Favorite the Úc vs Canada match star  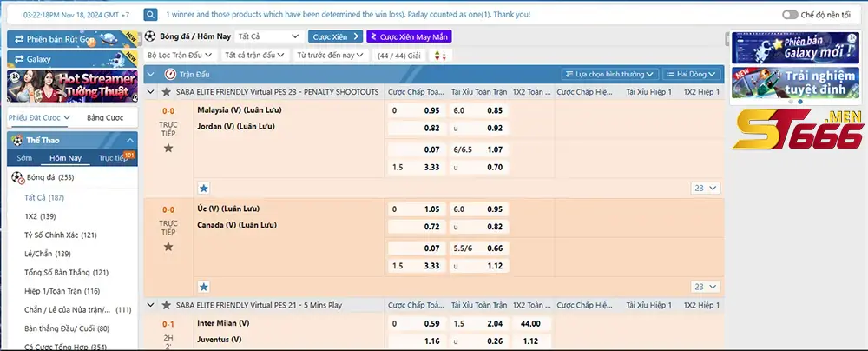[x=168, y=247]
